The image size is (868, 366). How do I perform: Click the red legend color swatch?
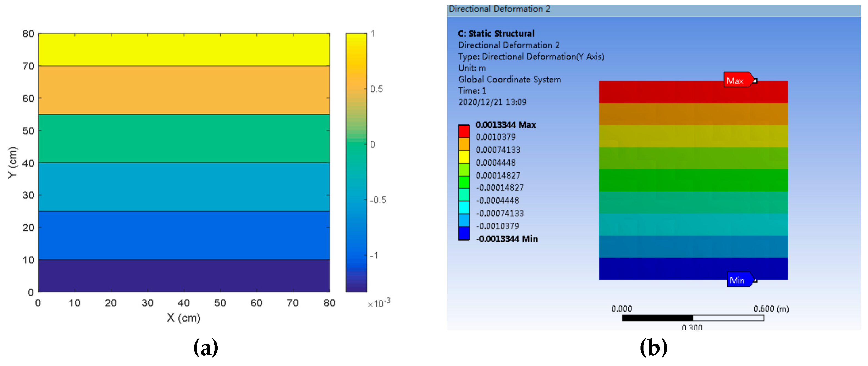[x=464, y=131]
